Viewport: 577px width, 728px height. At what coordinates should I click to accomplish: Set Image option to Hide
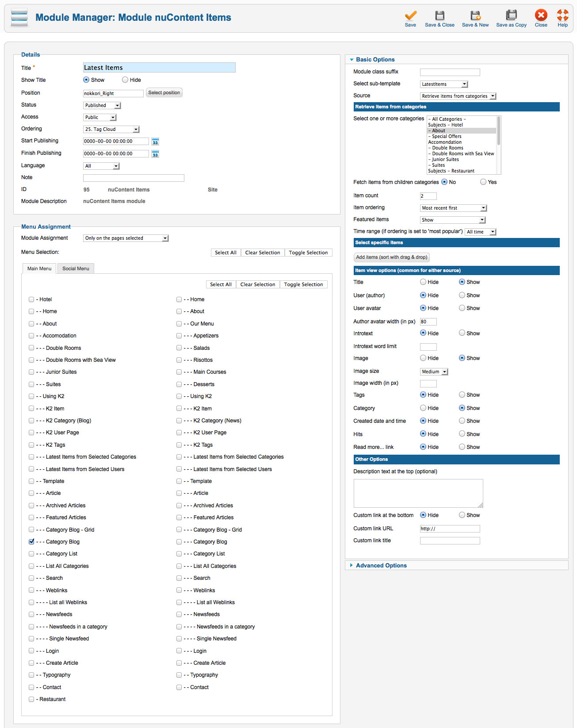pos(423,358)
